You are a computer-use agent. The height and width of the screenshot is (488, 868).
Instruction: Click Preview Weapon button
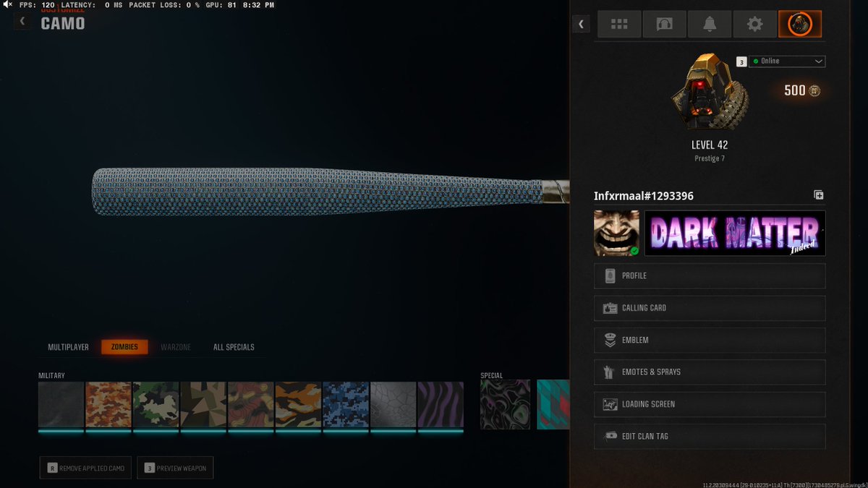point(174,468)
